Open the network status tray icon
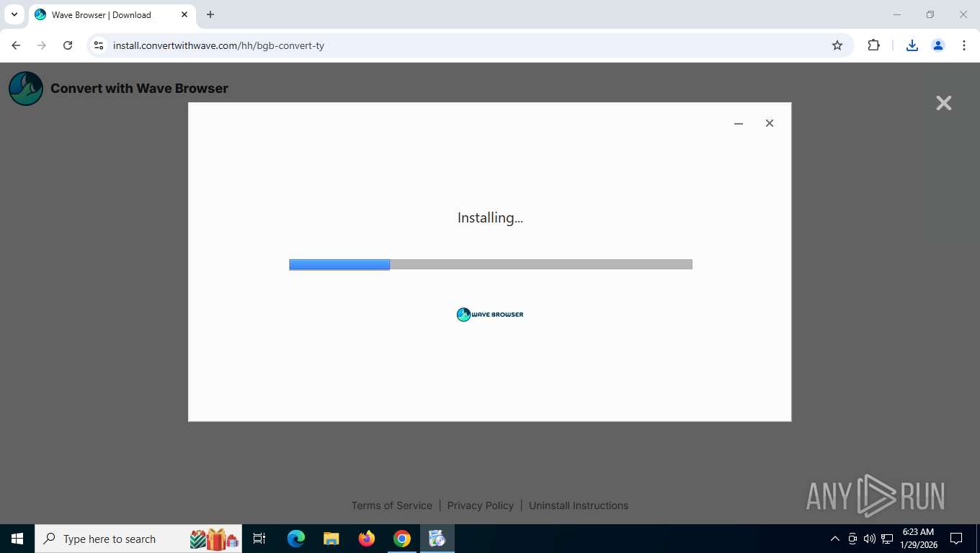The height and width of the screenshot is (553, 980). coord(887,539)
